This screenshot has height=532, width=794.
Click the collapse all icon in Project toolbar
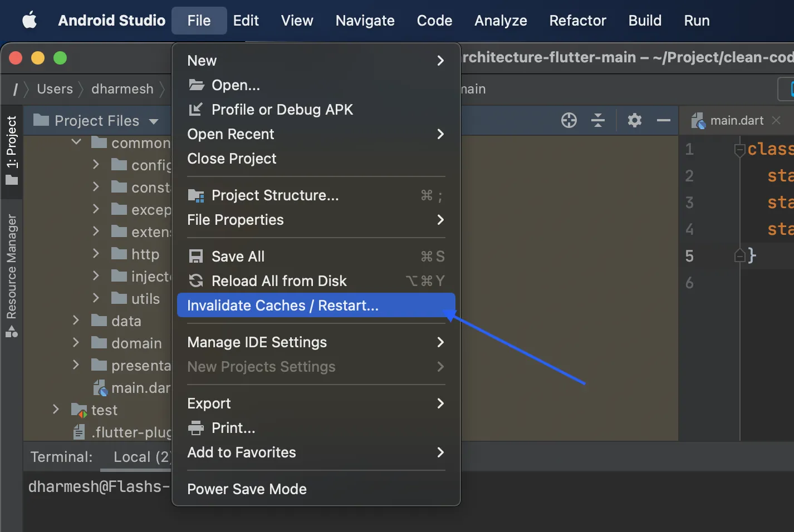click(598, 120)
